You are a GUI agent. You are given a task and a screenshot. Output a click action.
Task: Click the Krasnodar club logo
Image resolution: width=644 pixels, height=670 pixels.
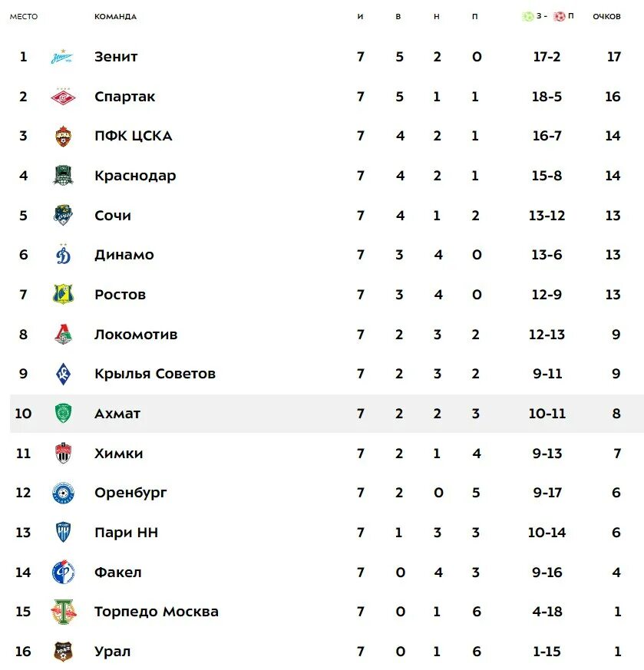63,176
